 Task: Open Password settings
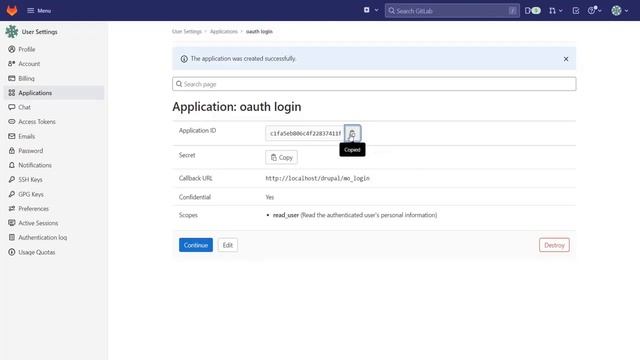[31, 151]
